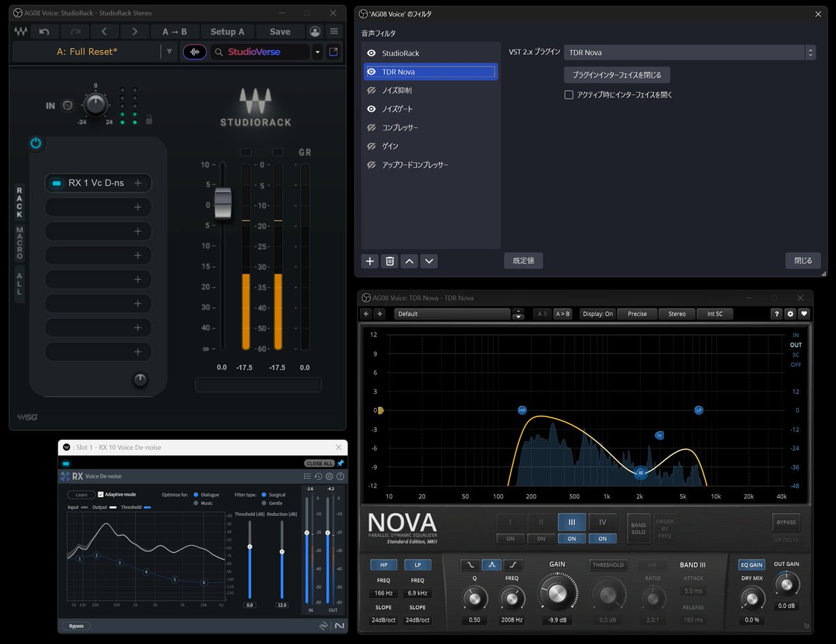Toggle visibility of ノイズ抑制 filter
836x644 pixels.
click(x=371, y=91)
